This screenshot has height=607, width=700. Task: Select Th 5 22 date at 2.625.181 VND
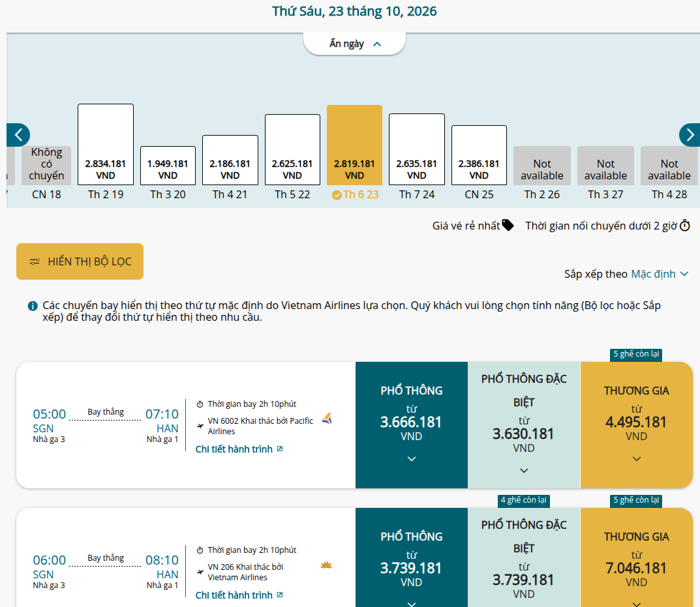[x=292, y=149]
